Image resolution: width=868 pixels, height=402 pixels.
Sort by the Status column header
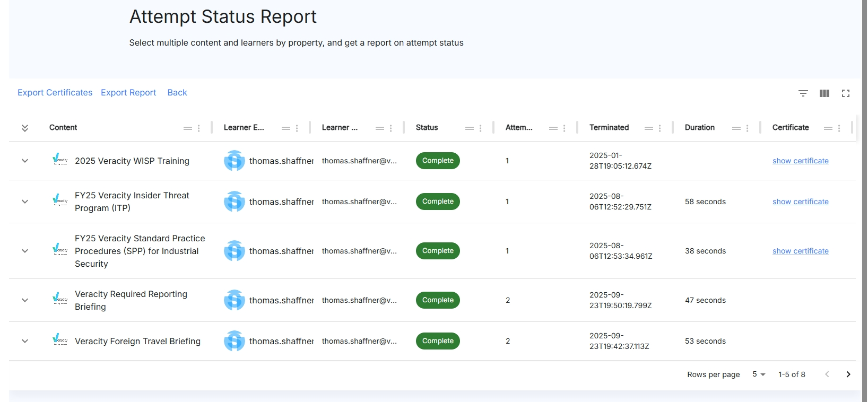click(427, 128)
